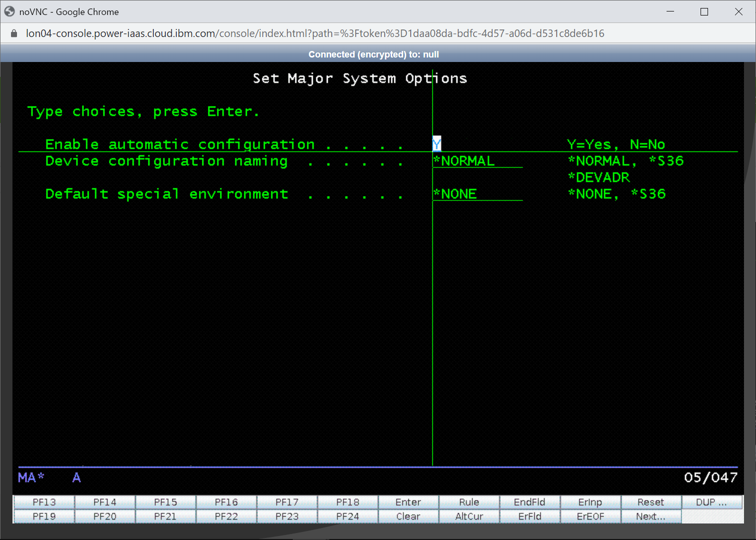
Task: Toggle the Rule line button
Action: click(x=469, y=502)
